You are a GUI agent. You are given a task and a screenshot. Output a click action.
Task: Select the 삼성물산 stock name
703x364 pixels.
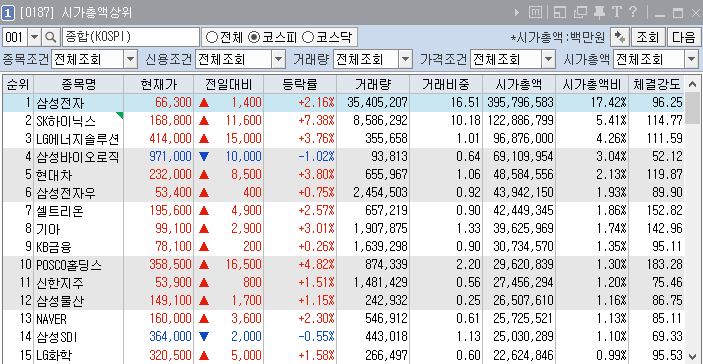click(x=60, y=301)
